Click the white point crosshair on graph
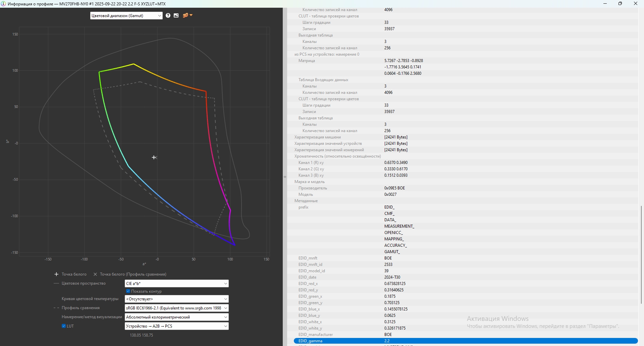The image size is (644, 346). [x=154, y=157]
